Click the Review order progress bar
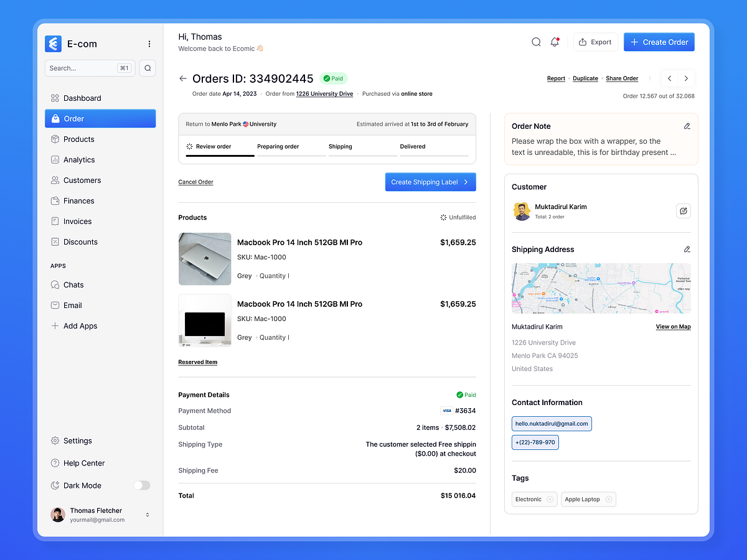Screen dimensions: 747x560 [x=219, y=156]
